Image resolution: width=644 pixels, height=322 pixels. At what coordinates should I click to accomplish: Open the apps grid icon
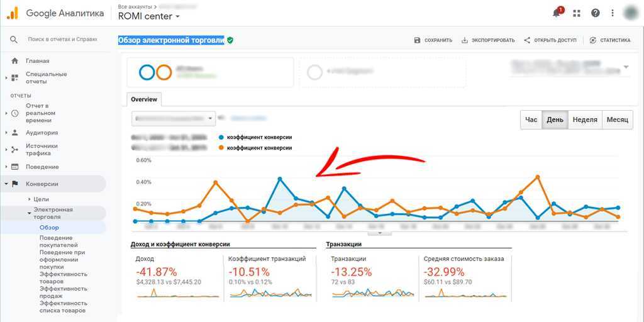577,13
